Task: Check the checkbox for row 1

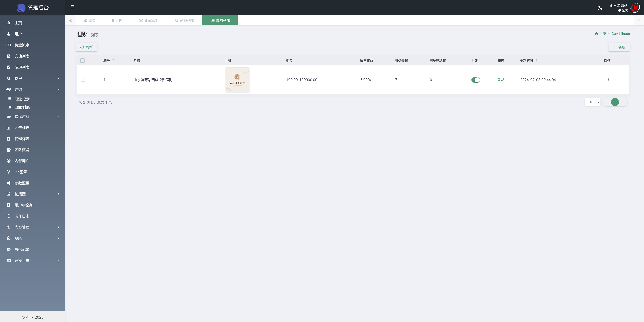Action: point(83,80)
